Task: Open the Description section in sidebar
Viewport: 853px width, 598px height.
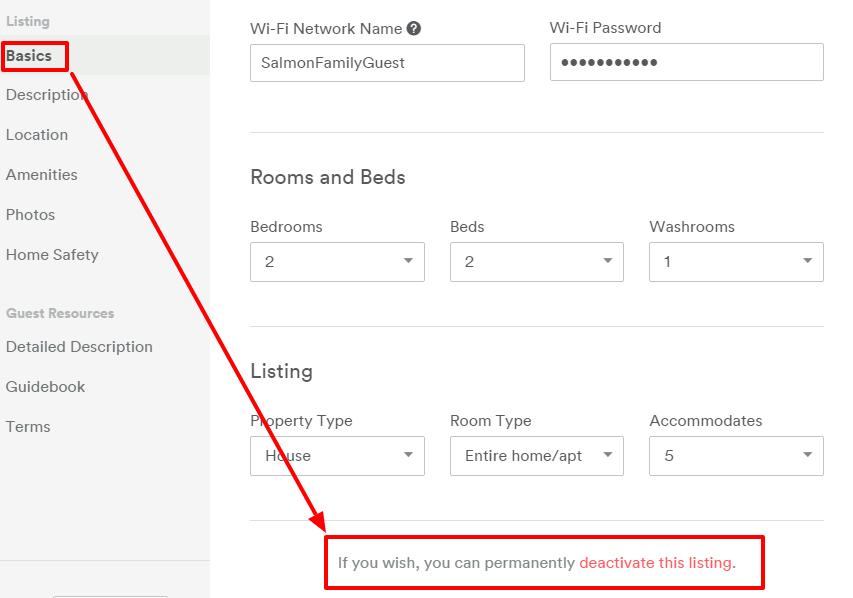Action: 46,95
